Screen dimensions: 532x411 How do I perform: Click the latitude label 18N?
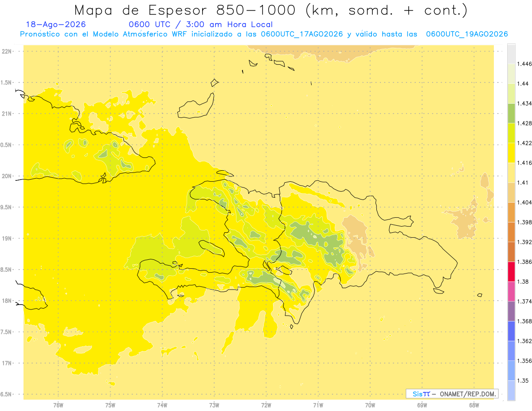click(6, 301)
